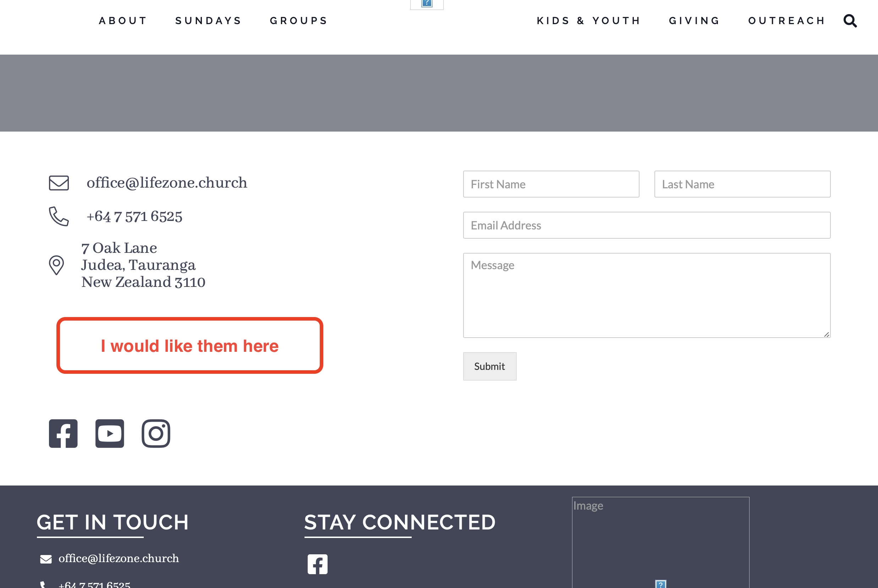Open the Sundays menu item
878x588 pixels.
[x=209, y=21]
